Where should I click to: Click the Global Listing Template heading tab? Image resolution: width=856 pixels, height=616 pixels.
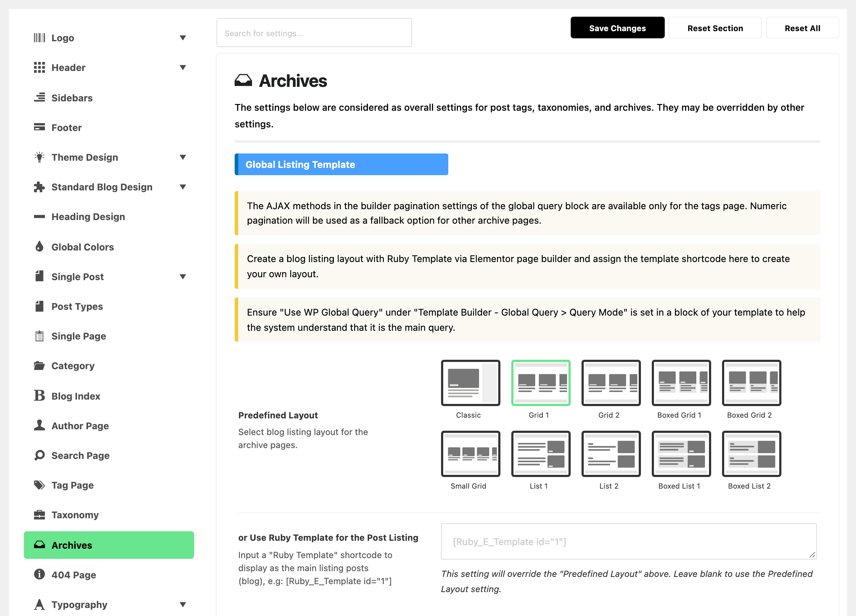click(x=341, y=164)
